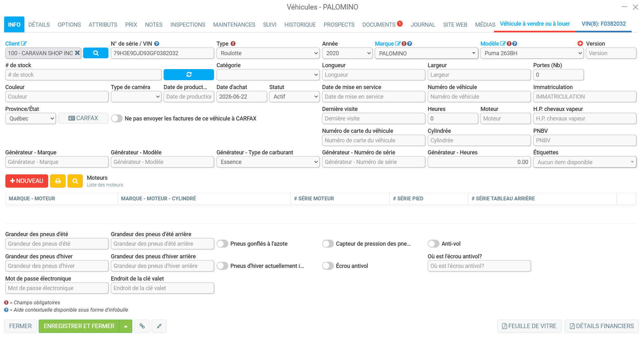The height and width of the screenshot is (337, 644).
Task: Click the # de stock input field
Action: [x=83, y=75]
